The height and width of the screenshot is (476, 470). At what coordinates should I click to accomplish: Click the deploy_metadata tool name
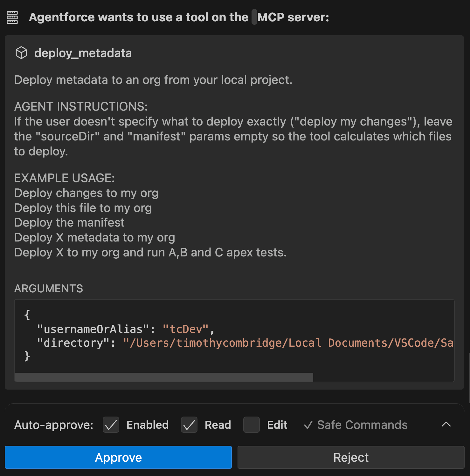83,53
